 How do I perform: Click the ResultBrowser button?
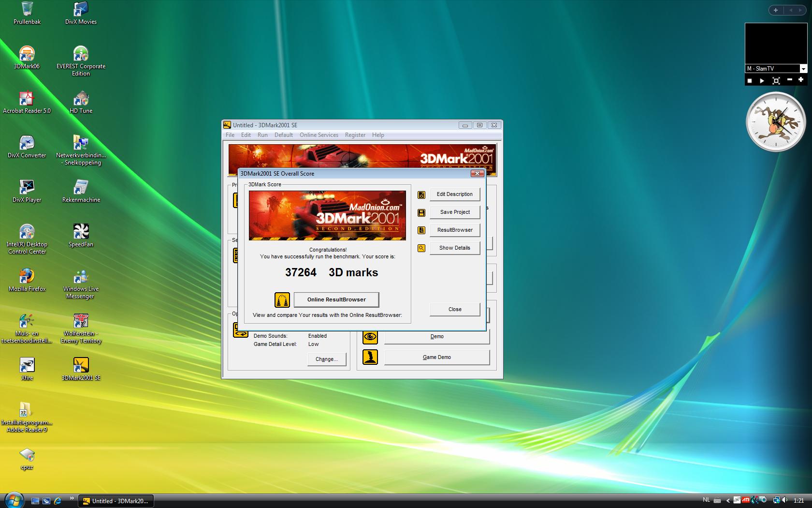click(455, 230)
